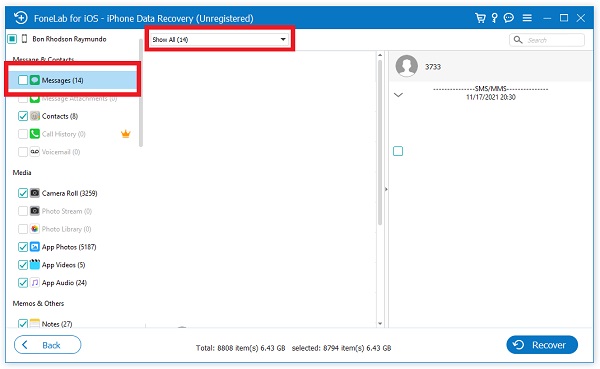600x369 pixels.
Task: Uncheck the App Audio (24) checkbox
Action: (x=23, y=283)
